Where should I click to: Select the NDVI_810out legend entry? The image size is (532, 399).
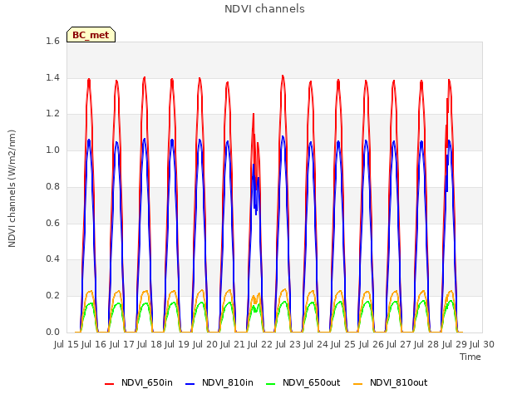click(391, 383)
